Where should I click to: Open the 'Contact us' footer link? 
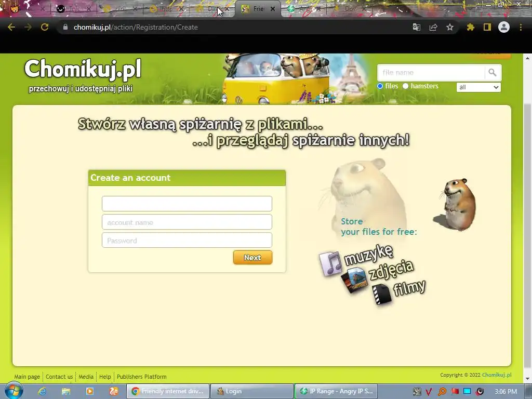pyautogui.click(x=59, y=377)
